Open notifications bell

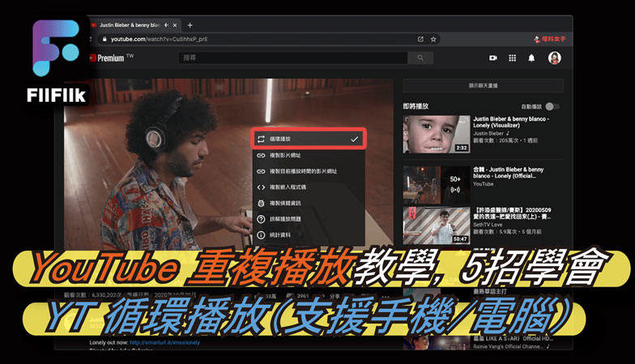pos(531,58)
